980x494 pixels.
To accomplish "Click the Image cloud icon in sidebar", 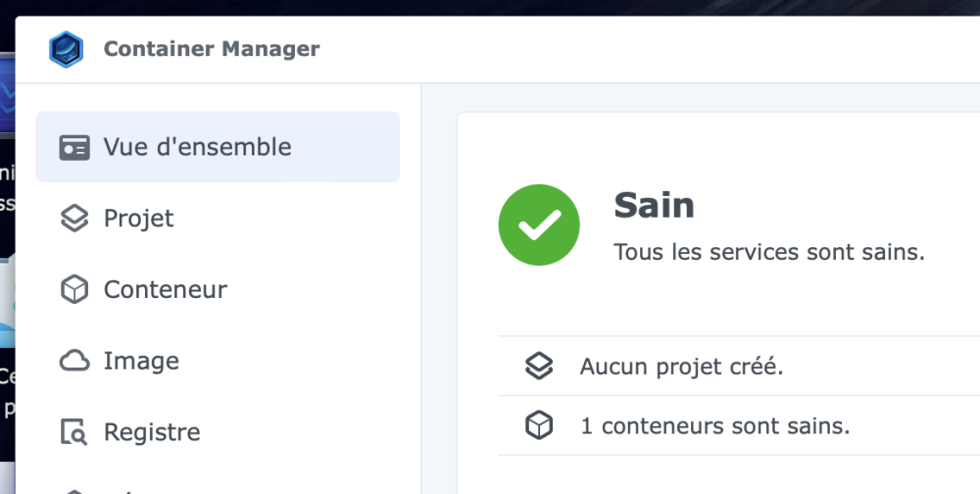I will point(74,362).
